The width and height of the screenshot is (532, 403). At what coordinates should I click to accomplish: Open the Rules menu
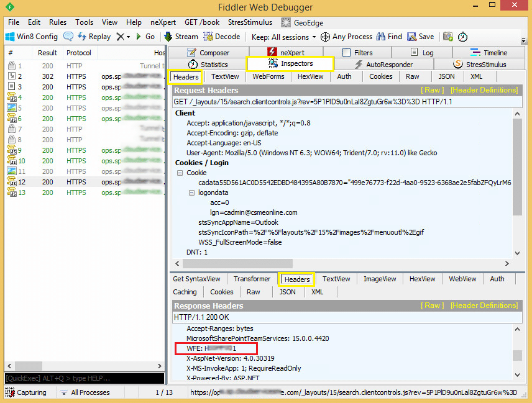click(57, 22)
